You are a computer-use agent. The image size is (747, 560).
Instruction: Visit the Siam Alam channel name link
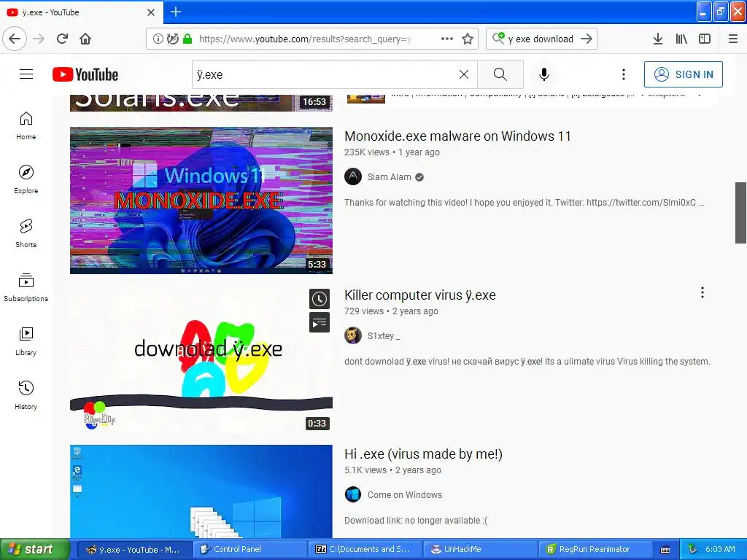pyautogui.click(x=390, y=177)
